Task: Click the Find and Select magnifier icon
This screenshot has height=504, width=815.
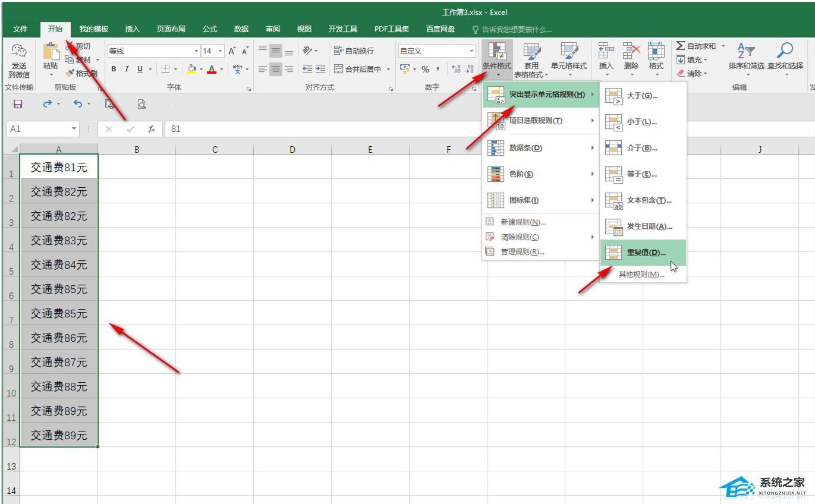Action: pos(785,52)
